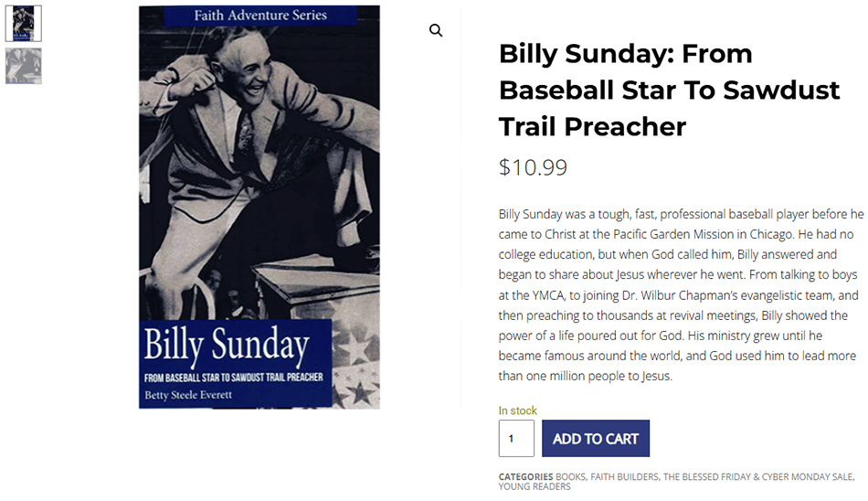The width and height of the screenshot is (868, 501).
Task: Click the product description paragraph
Action: point(681,294)
